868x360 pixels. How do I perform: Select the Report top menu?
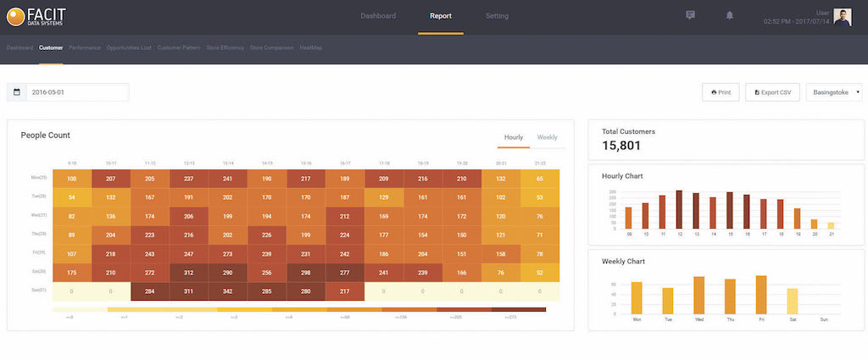pyautogui.click(x=441, y=16)
